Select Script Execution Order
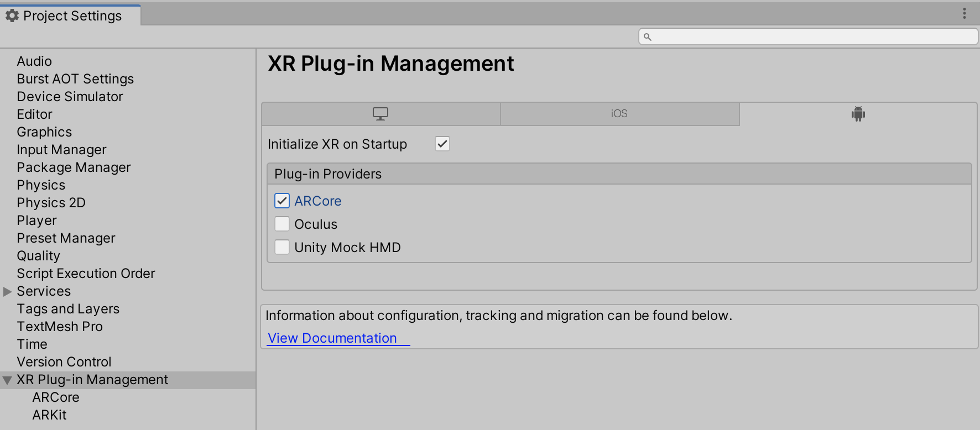 pos(86,274)
